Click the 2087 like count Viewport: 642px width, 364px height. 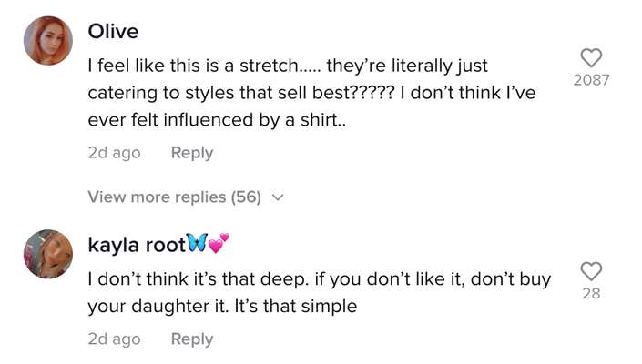tap(591, 80)
